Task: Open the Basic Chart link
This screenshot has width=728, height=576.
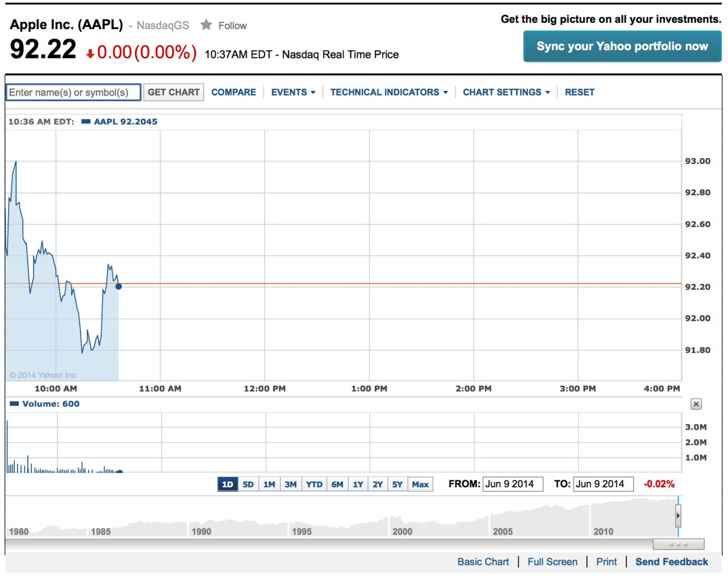Action: click(x=483, y=562)
